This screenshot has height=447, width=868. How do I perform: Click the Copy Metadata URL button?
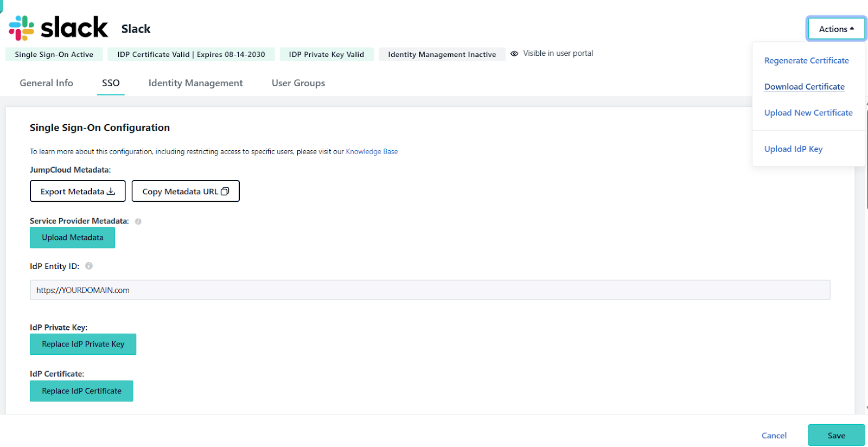point(186,191)
